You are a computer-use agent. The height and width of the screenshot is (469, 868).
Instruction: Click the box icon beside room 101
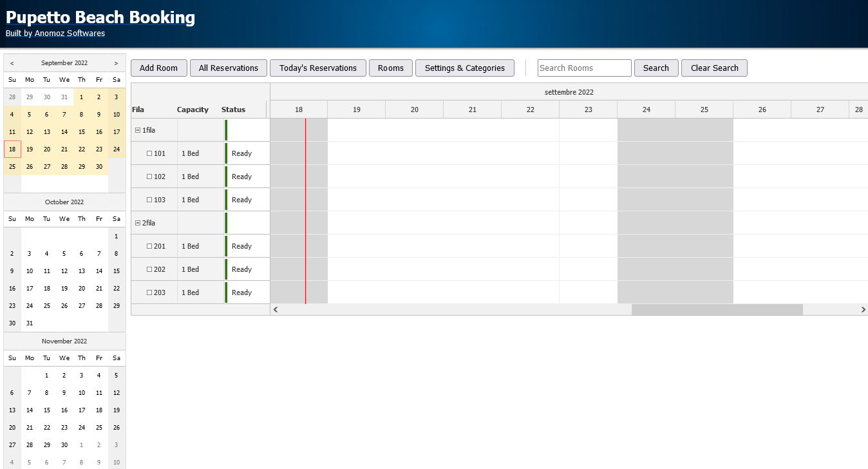(149, 153)
